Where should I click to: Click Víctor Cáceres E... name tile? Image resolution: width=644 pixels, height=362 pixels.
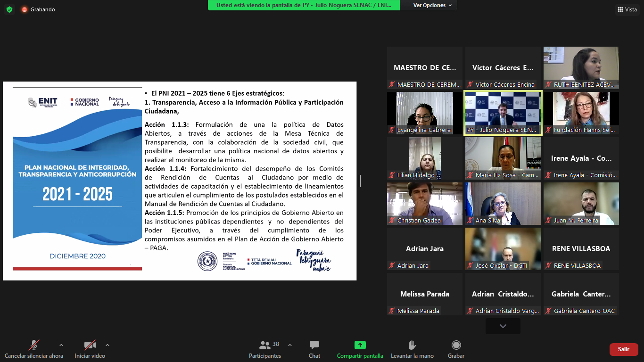coord(503,68)
